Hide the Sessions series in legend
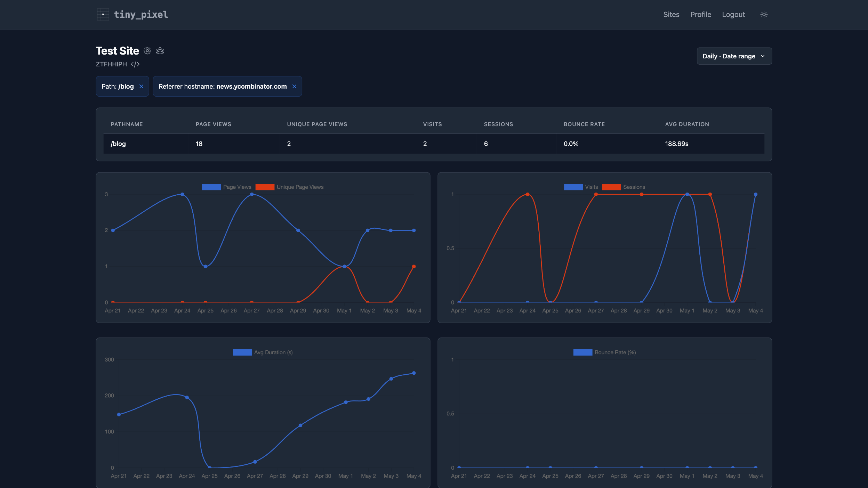868x488 pixels. pyautogui.click(x=624, y=187)
